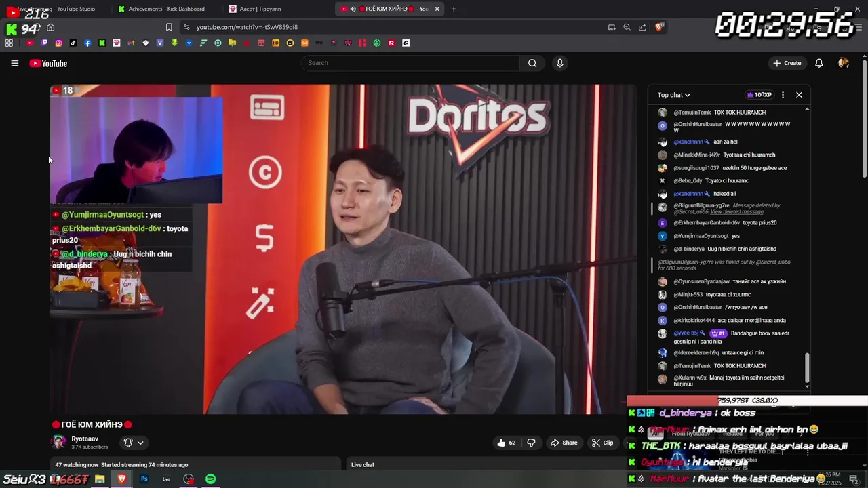Open the green Kick bookmark icon
Viewport: 868px width, 488px height.
(x=102, y=43)
